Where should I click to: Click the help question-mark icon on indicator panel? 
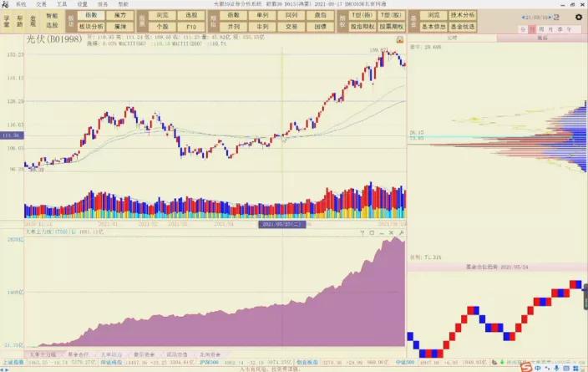362,232
